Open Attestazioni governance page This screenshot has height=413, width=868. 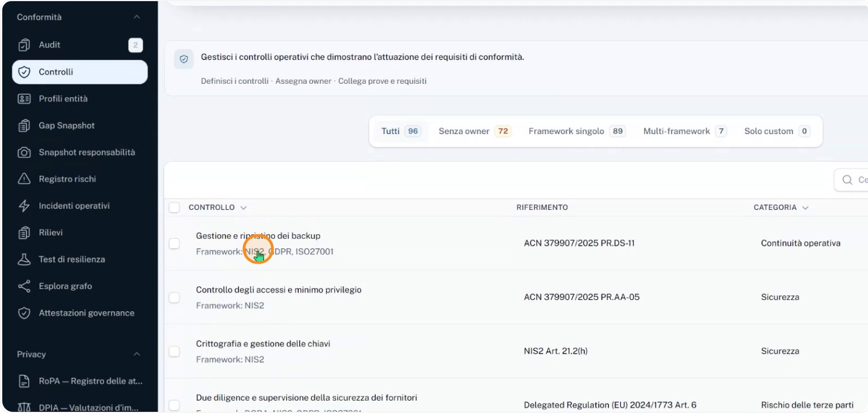(x=80, y=313)
